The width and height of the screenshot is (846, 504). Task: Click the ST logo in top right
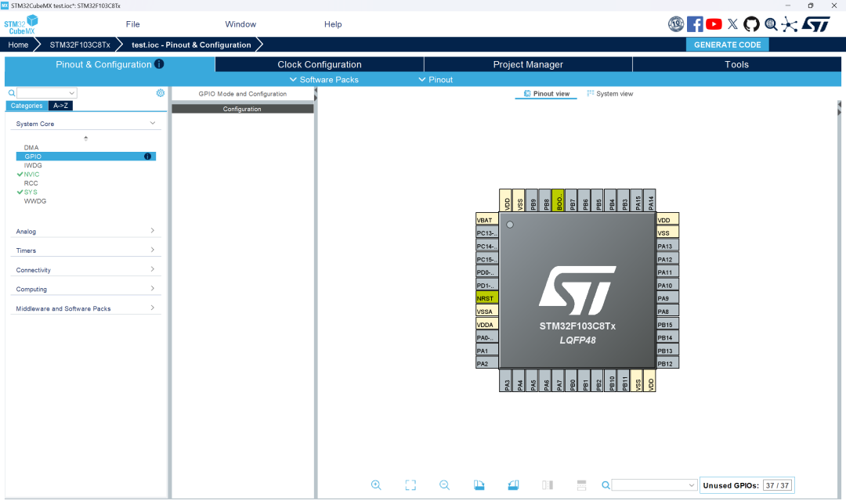coord(815,24)
